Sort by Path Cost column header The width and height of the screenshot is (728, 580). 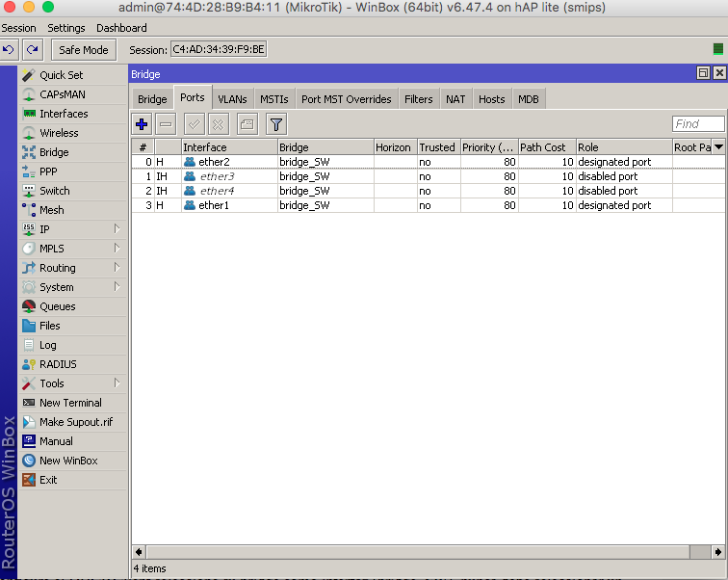pyautogui.click(x=547, y=147)
